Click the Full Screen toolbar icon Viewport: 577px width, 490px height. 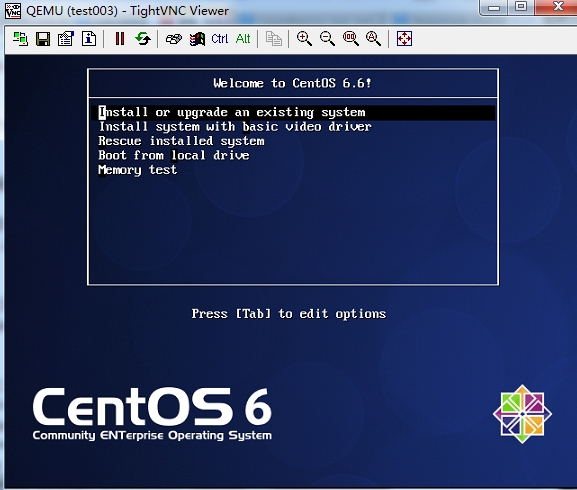[x=404, y=39]
